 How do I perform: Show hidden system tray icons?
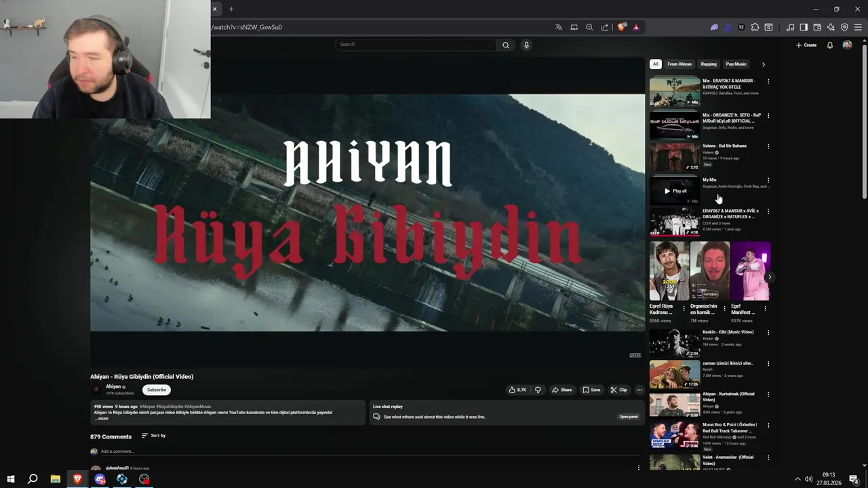pos(797,479)
